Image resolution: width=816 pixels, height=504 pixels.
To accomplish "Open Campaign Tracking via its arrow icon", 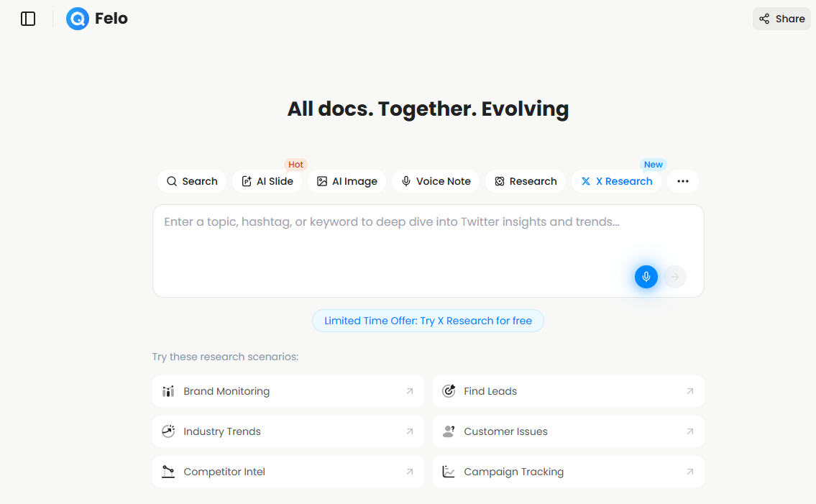I will point(689,472).
